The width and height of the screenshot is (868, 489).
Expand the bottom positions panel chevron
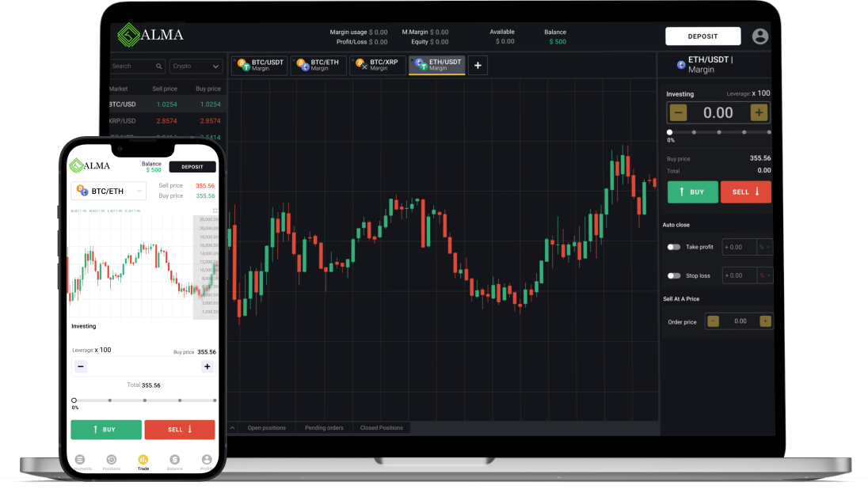click(x=232, y=428)
